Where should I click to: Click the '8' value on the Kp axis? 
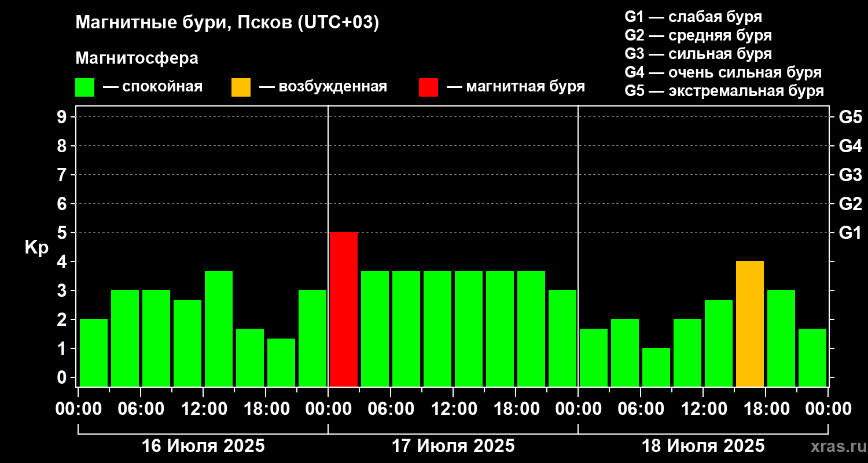pos(63,146)
